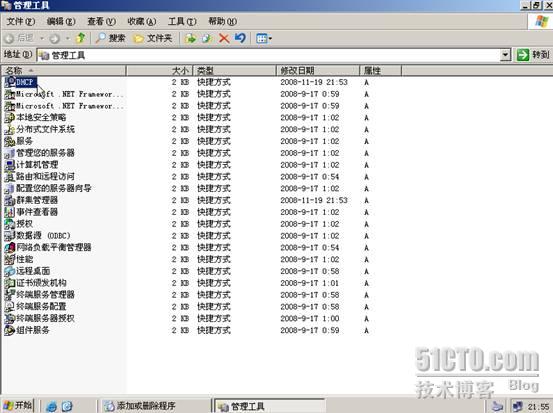Select the 终端服务管理器 icon

pos(10,295)
